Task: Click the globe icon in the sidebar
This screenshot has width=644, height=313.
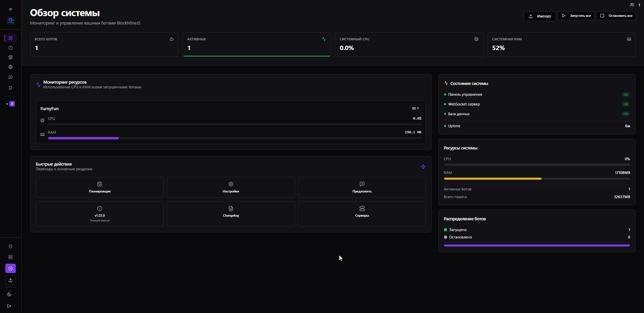Action: [10, 67]
